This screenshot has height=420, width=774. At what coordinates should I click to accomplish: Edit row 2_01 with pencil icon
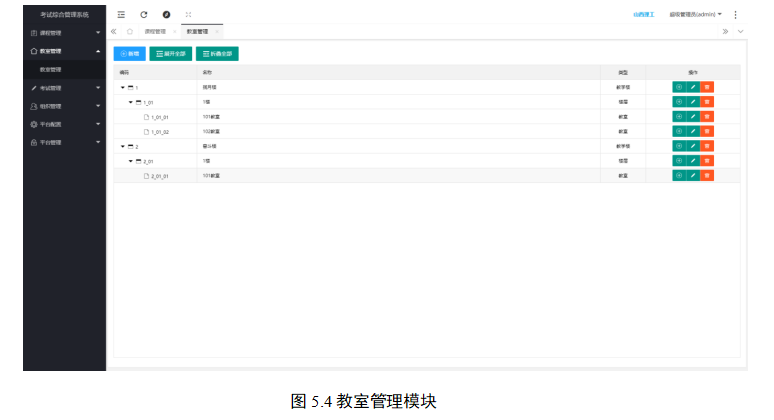click(x=693, y=161)
